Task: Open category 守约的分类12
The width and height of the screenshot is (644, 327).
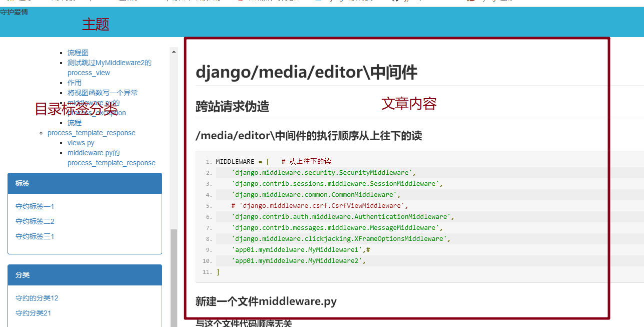Action: coord(37,298)
